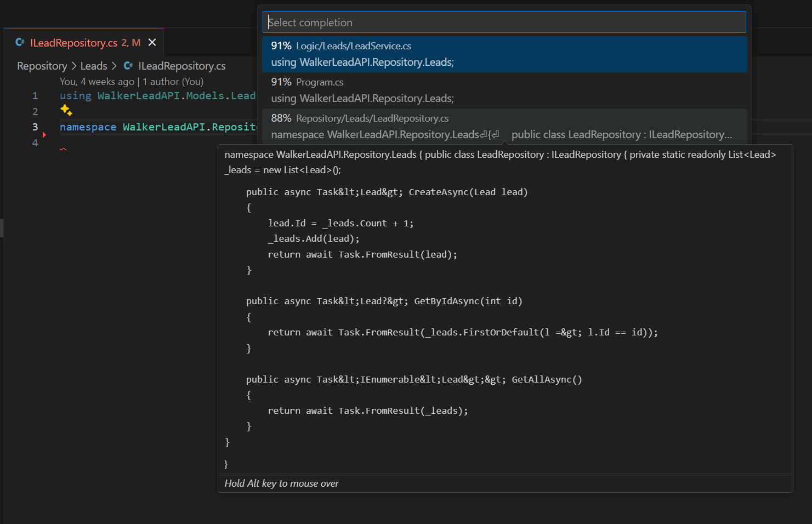
Task: Open ILeadRepository.cs breadcrumb segment
Action: pos(182,66)
